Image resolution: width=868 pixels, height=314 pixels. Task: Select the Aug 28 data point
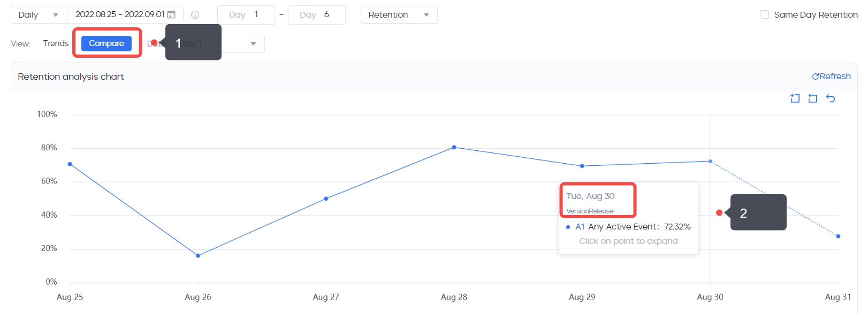click(x=454, y=147)
